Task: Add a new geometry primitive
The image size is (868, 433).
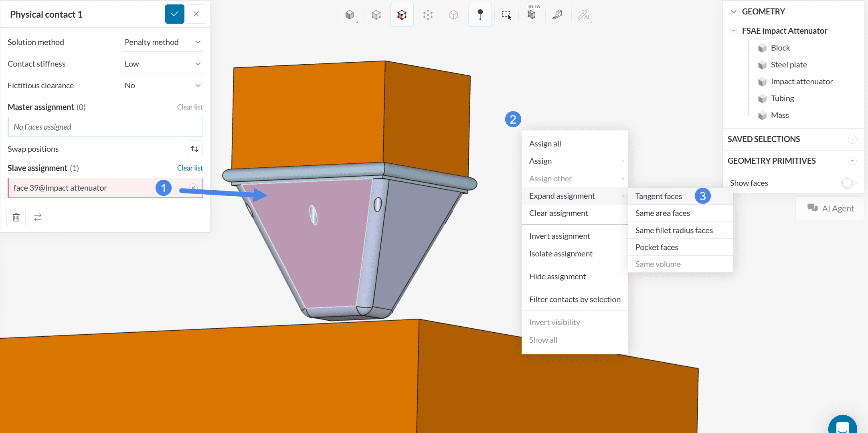Action: (852, 161)
